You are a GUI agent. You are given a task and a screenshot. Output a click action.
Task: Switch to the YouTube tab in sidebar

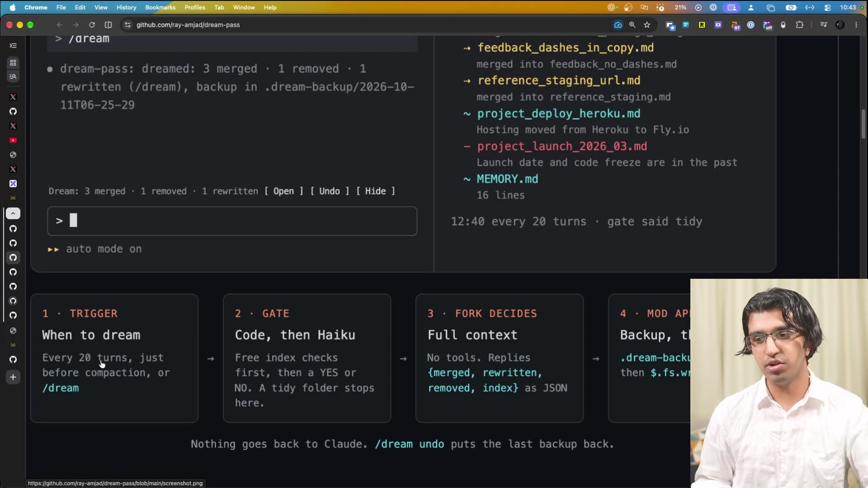pyautogui.click(x=13, y=140)
